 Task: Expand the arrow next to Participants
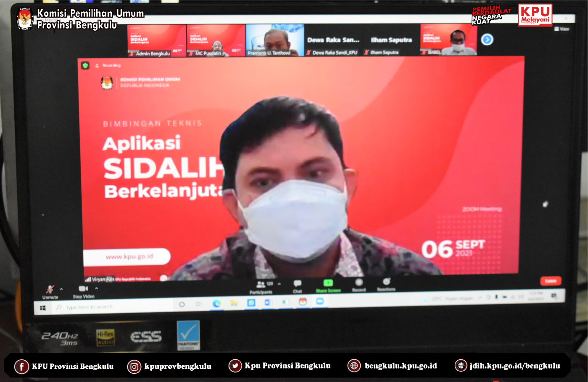tap(279, 284)
